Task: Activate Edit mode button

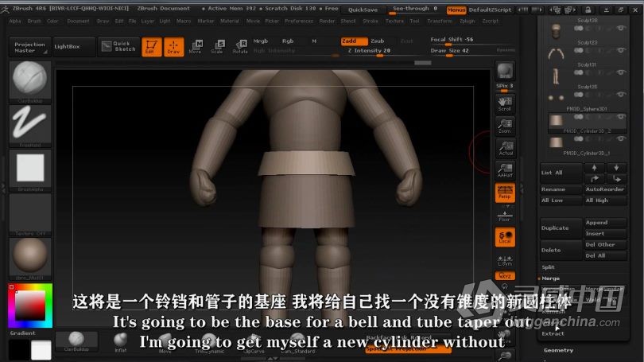Action: (x=152, y=46)
